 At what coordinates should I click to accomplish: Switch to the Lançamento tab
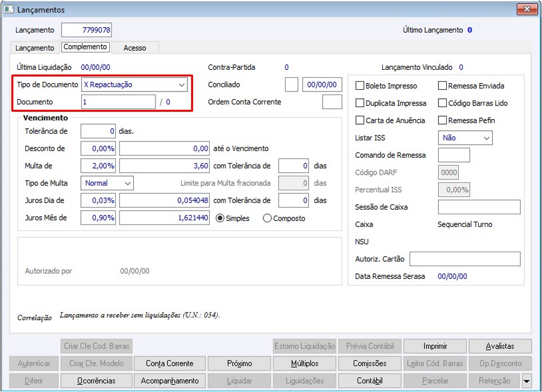34,48
